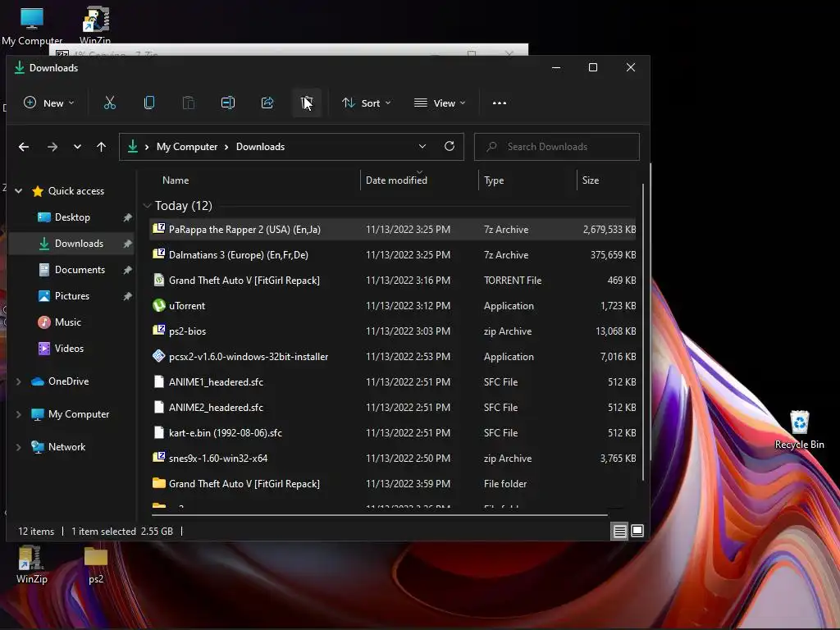Click Downloads in address breadcrumb
This screenshot has width=840, height=630.
[x=260, y=147]
